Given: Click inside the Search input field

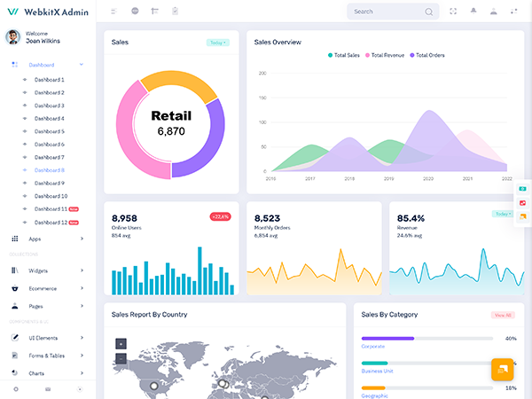Looking at the screenshot, I should 386,12.
